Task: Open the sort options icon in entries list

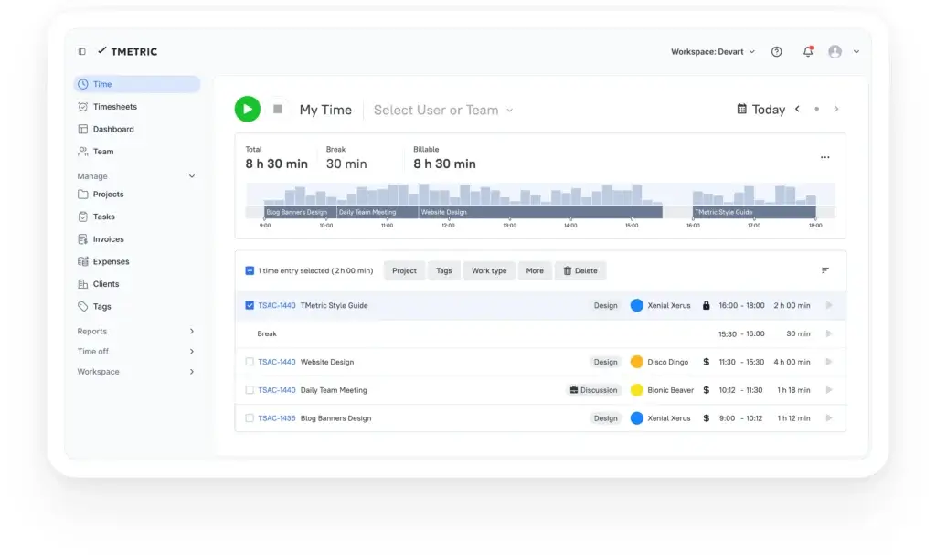Action: coord(825,270)
